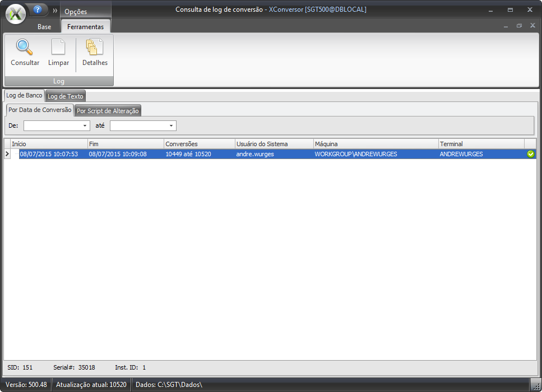This screenshot has width=542, height=392.
Task: Open the Opções menu
Action: coord(76,12)
